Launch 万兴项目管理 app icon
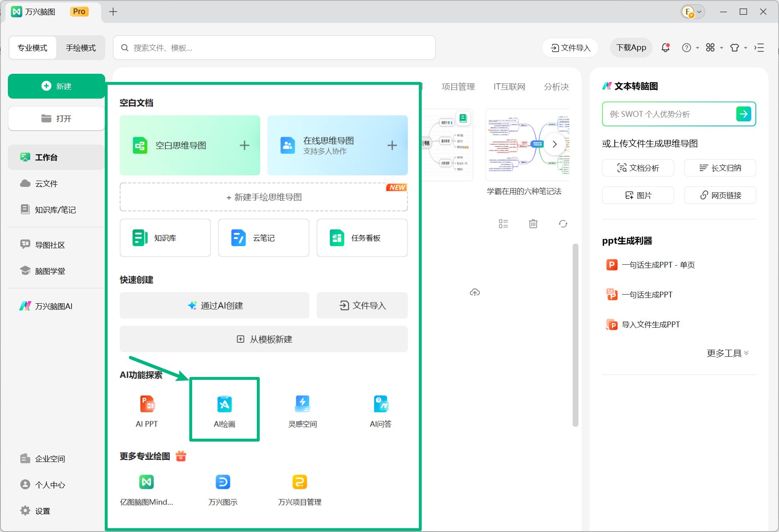The image size is (779, 532). tap(300, 482)
